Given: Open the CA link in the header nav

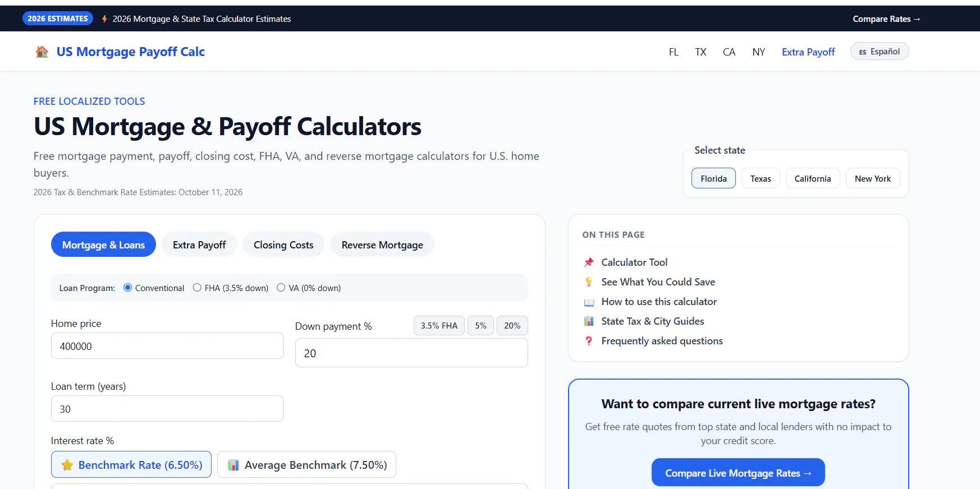Looking at the screenshot, I should coord(729,52).
